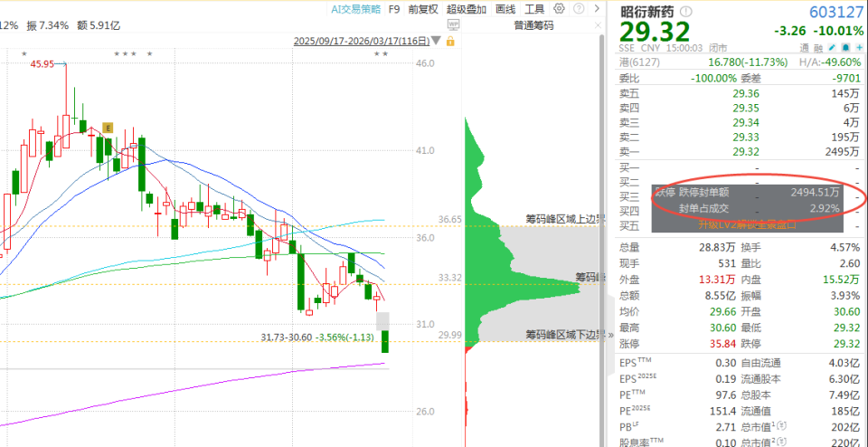Click the 卖二 price 29.33

(x=746, y=137)
